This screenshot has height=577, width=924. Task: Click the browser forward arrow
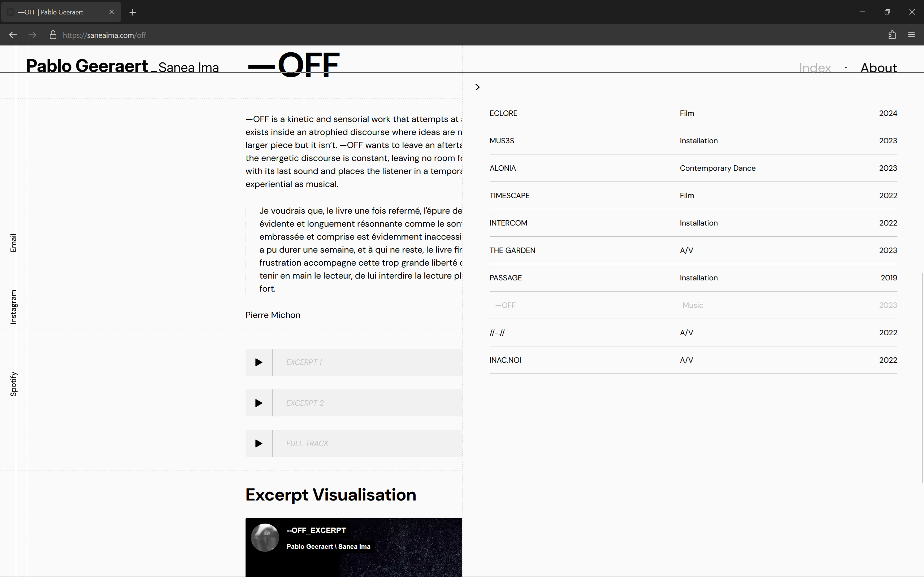tap(32, 35)
